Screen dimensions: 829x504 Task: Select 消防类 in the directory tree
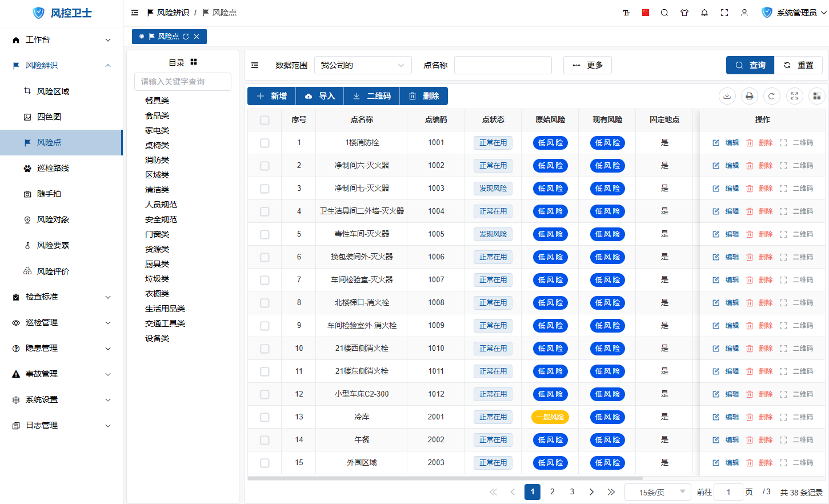click(x=157, y=160)
